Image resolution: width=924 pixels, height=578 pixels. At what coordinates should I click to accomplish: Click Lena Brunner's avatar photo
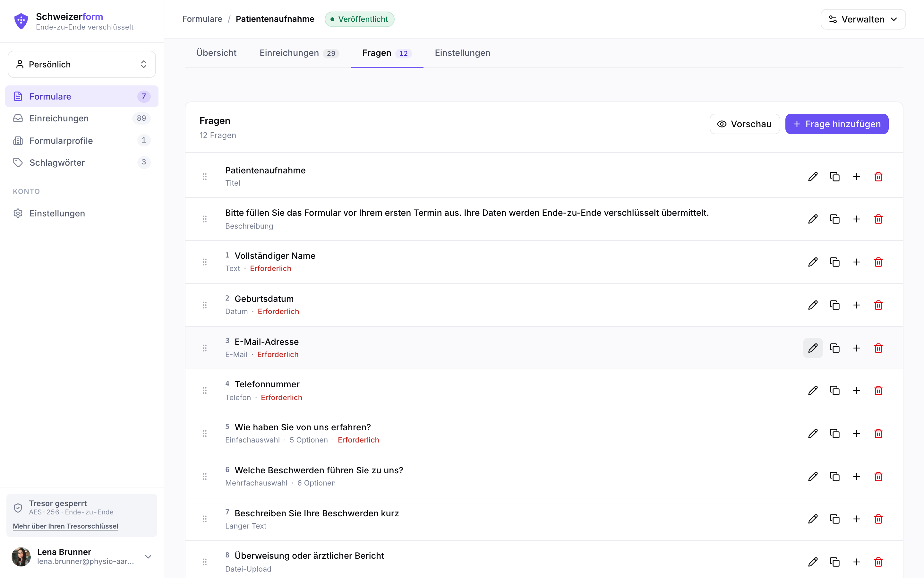coord(21,556)
